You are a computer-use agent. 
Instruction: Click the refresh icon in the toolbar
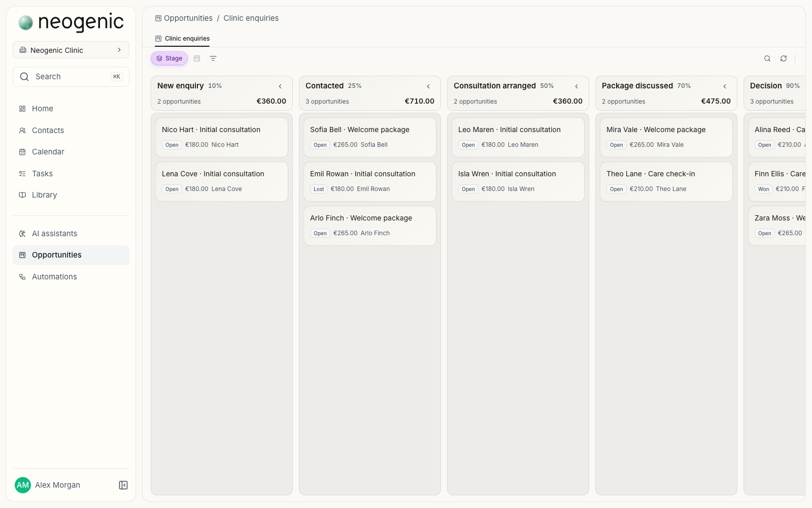(784, 58)
